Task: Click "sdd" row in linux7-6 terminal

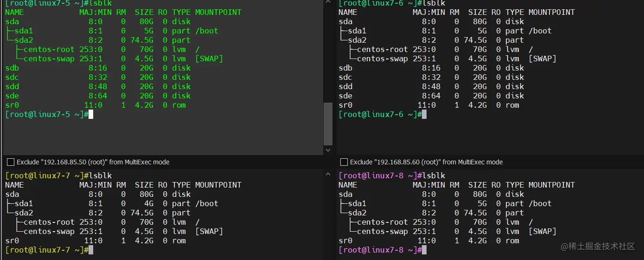Action: (x=431, y=86)
